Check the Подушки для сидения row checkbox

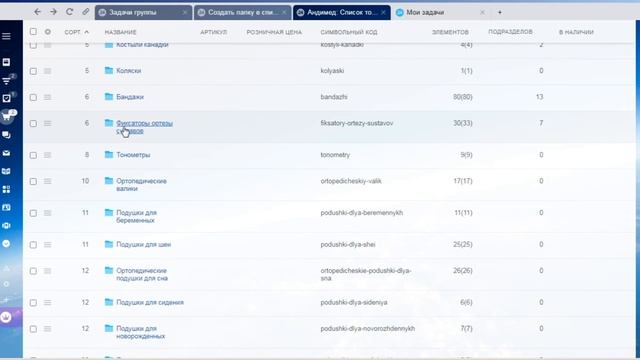click(33, 303)
